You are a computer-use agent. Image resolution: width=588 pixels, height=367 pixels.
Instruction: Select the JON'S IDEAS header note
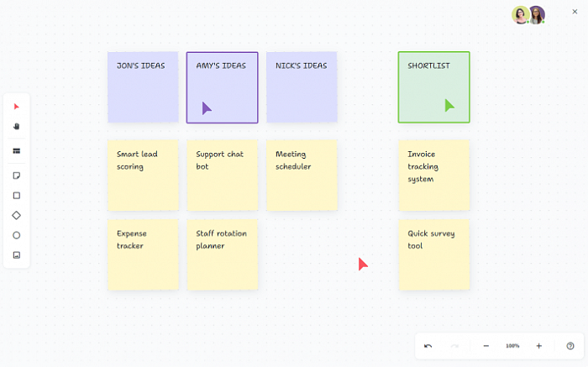143,87
